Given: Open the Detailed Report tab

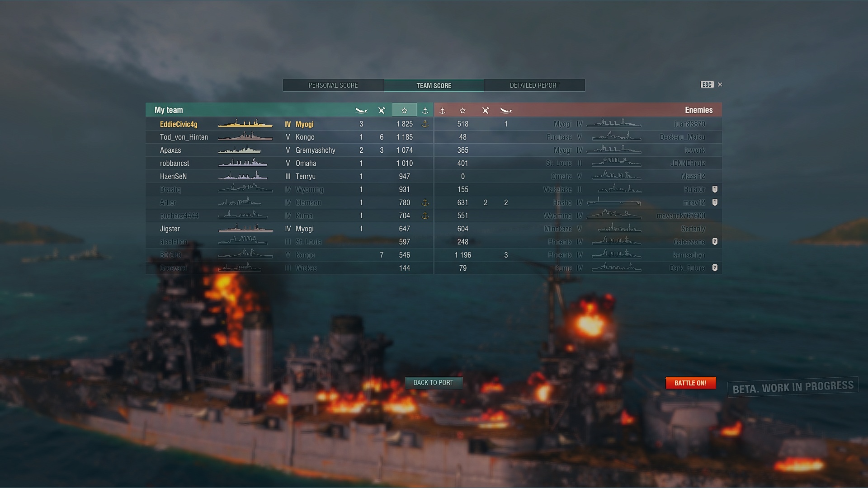Looking at the screenshot, I should pos(535,85).
